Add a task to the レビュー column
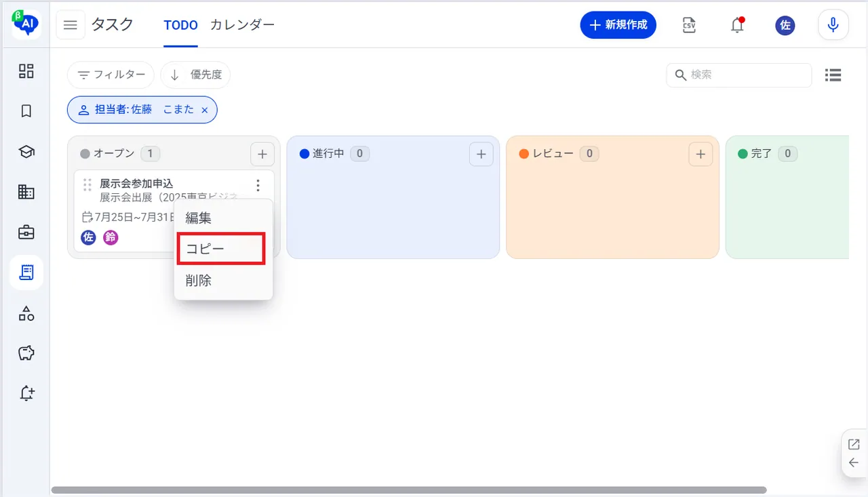 [x=701, y=155]
